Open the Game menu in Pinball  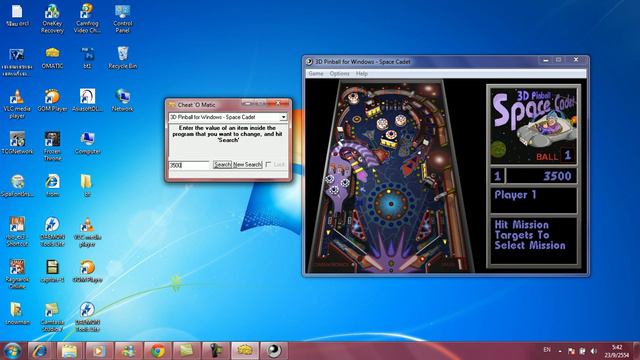[316, 73]
